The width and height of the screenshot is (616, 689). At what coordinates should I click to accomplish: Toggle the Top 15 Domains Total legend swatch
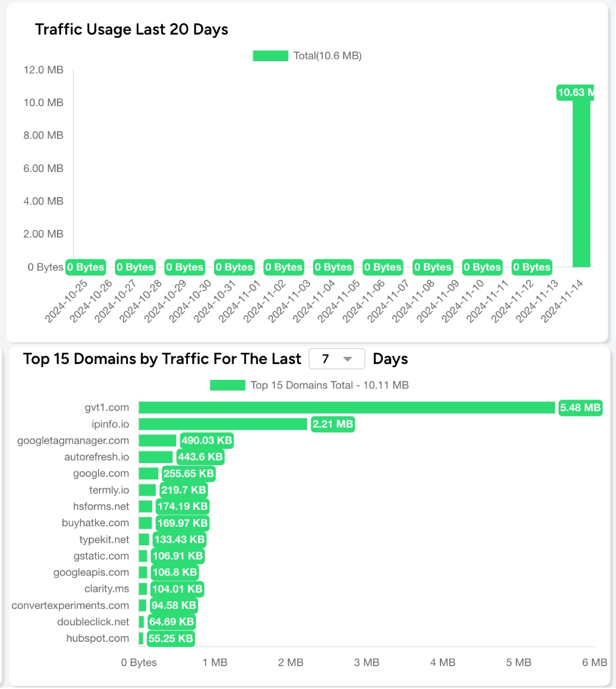click(x=227, y=385)
